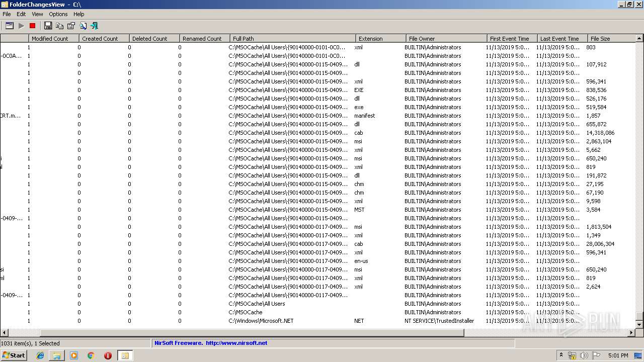
Task: Open Action Center flag tray icon
Action: click(x=596, y=355)
